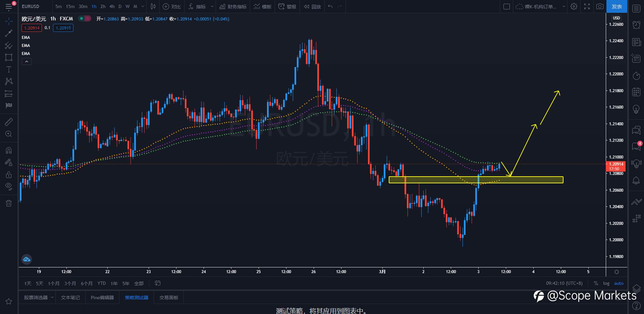Open the alerts clock icon
The width and height of the screenshot is (644, 314).
tap(636, 25)
